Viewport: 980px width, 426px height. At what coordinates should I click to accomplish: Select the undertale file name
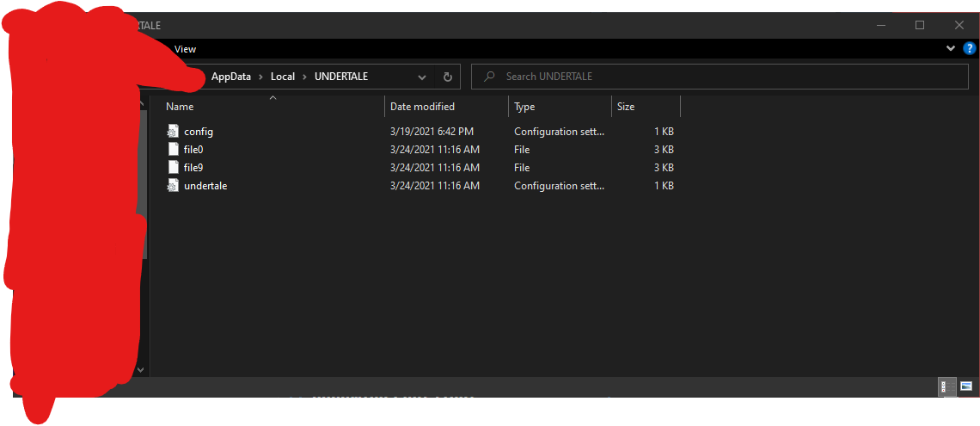pyautogui.click(x=205, y=186)
